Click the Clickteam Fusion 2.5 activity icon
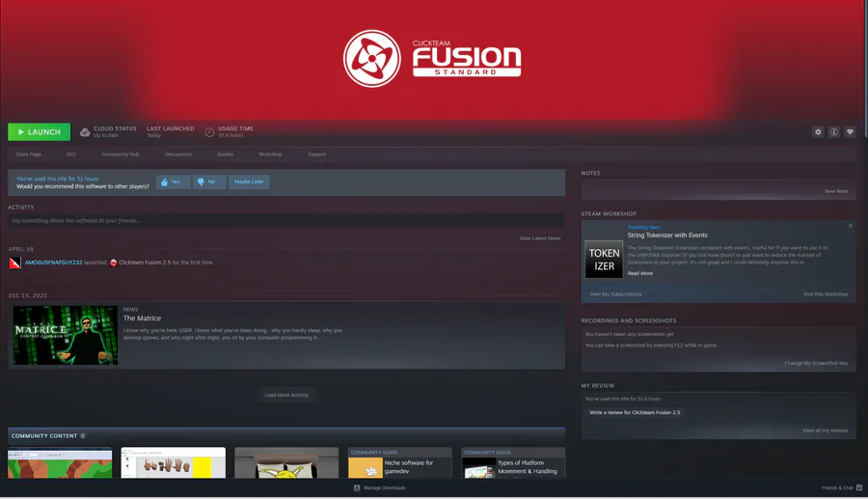 [114, 263]
